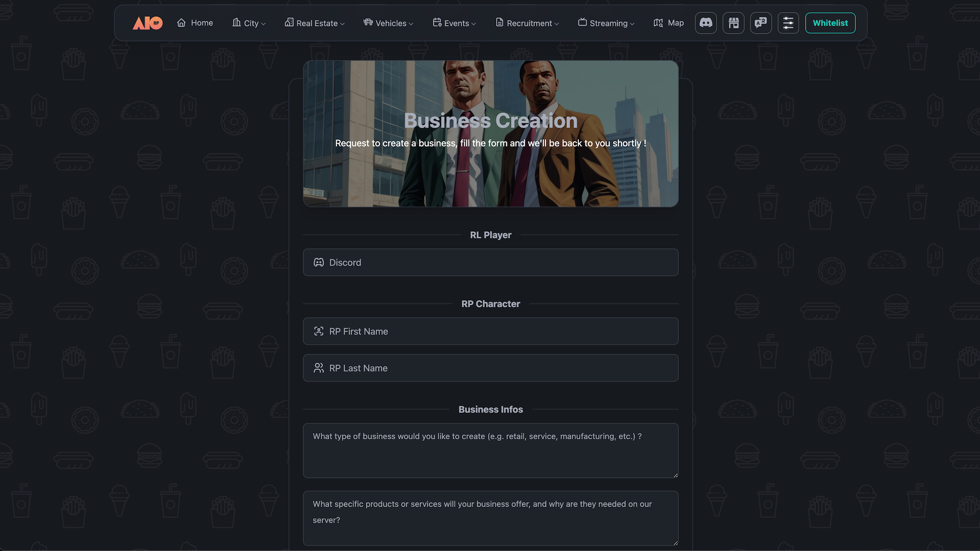This screenshot has height=551, width=980.
Task: Open the settings sliders icon
Action: (x=788, y=23)
